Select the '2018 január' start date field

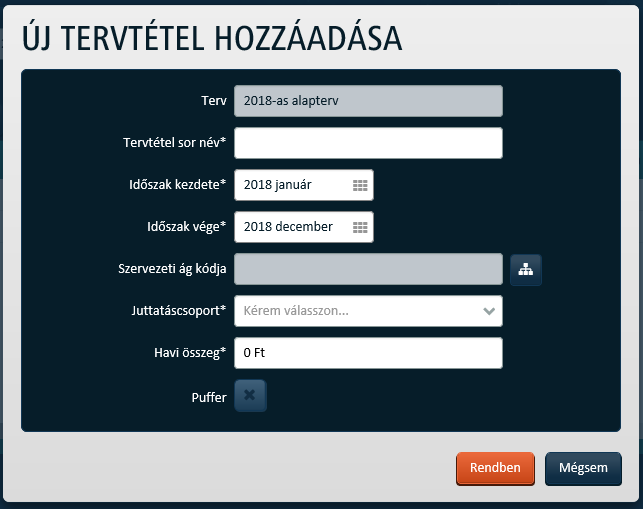click(304, 185)
